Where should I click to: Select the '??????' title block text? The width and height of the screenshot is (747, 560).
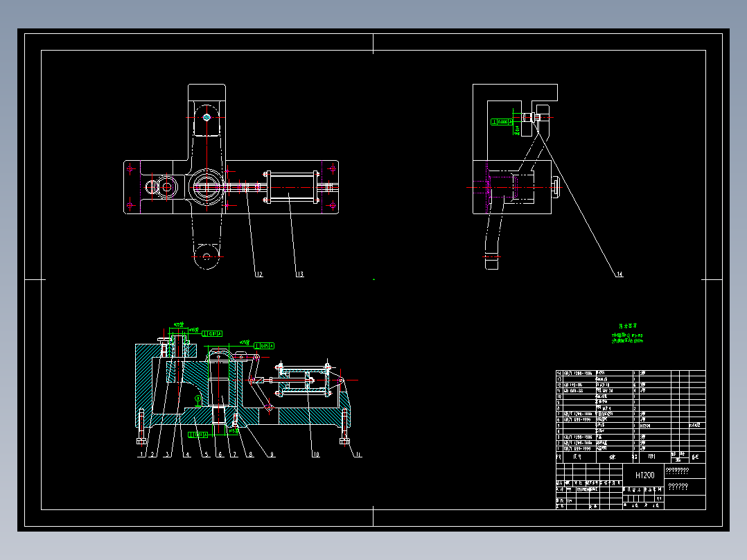pos(678,487)
